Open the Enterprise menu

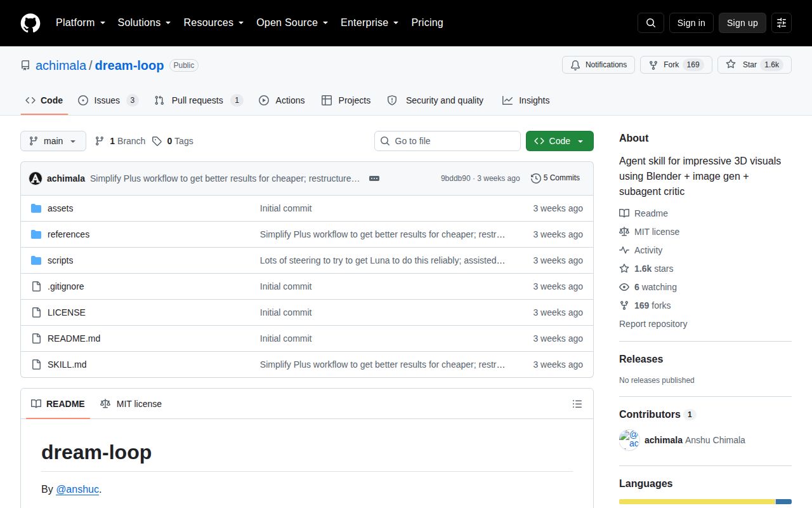click(x=369, y=23)
